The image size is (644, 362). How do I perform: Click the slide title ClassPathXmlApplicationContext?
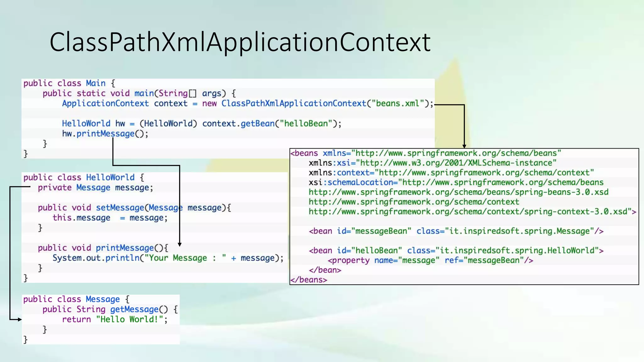click(240, 42)
